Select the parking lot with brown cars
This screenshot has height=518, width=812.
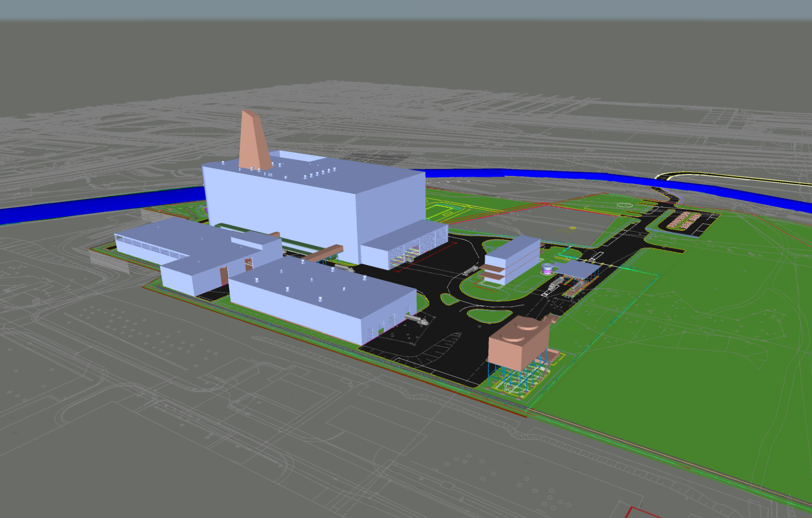click(683, 221)
